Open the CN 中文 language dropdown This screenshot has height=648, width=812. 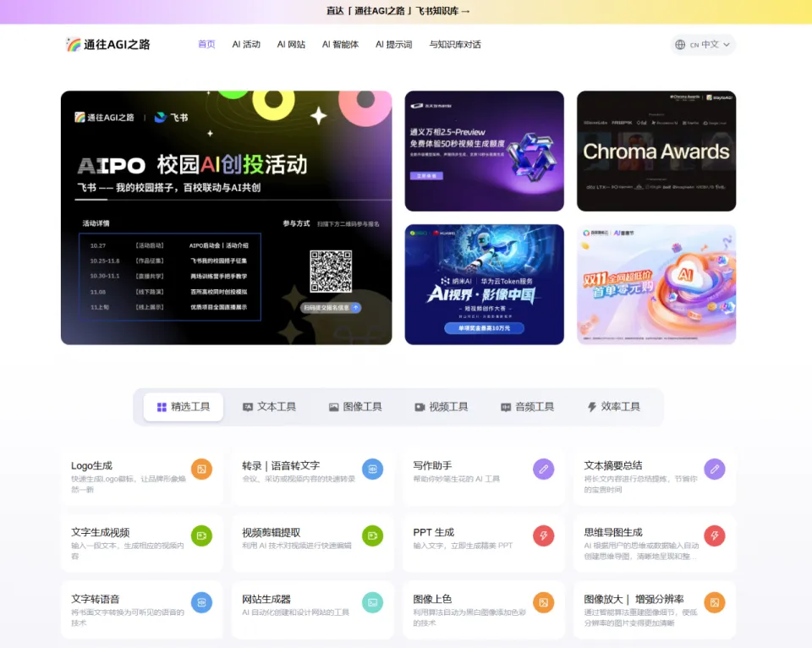coord(705,45)
